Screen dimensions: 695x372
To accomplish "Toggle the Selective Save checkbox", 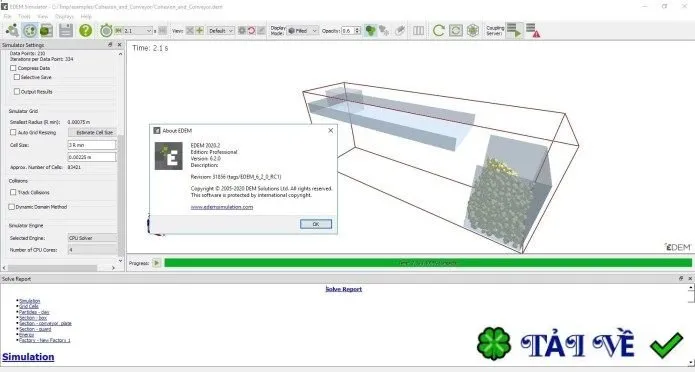I will (17, 77).
